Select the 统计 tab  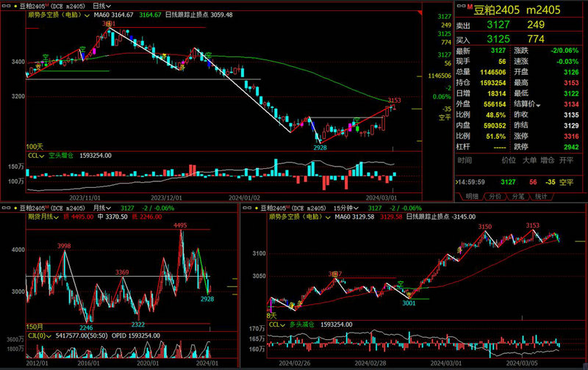click(541, 197)
